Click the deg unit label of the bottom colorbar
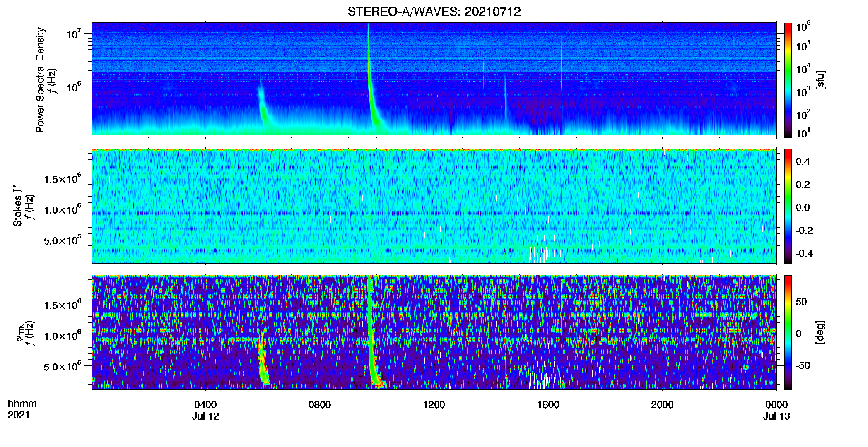This screenshot has width=868, height=447. (820, 332)
